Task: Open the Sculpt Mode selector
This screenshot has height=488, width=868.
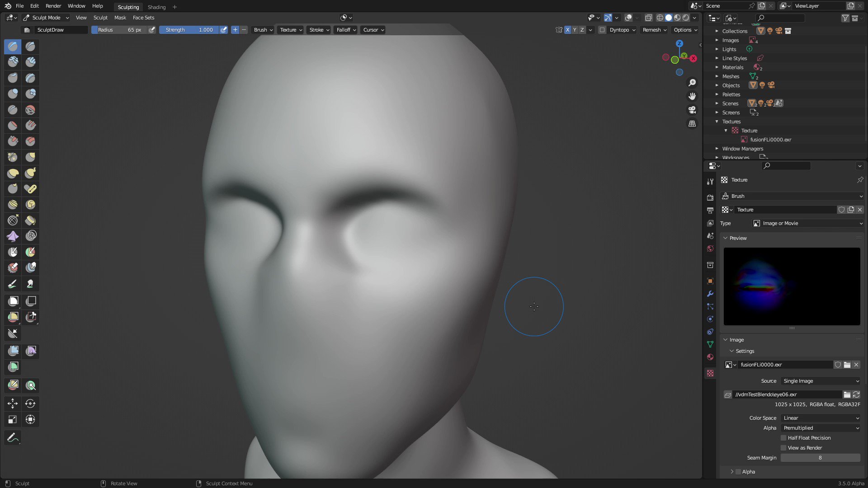Action: (x=46, y=18)
